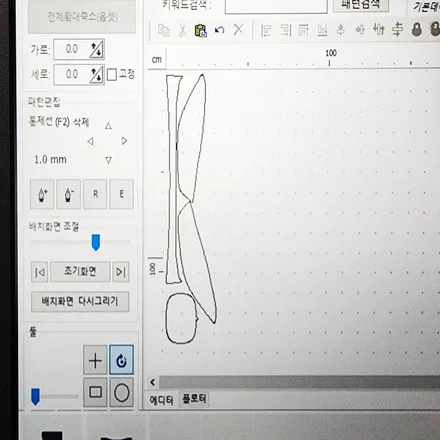440x440 pixels.
Task: Switch to the 플로터 tab
Action: [x=194, y=399]
